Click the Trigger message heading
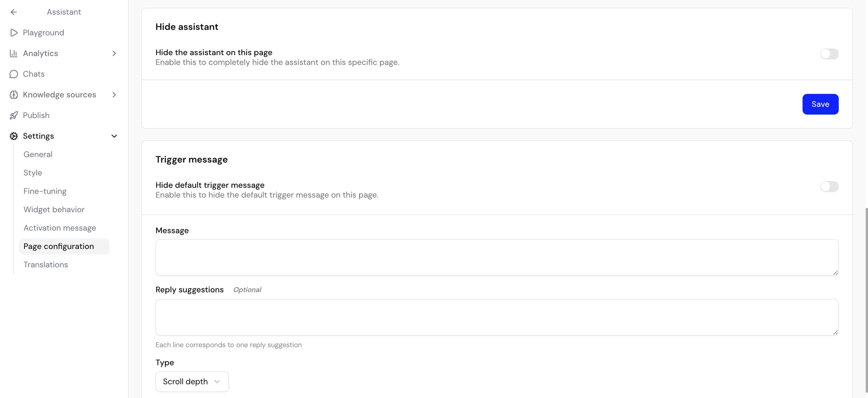The height and width of the screenshot is (398, 868). tap(191, 160)
